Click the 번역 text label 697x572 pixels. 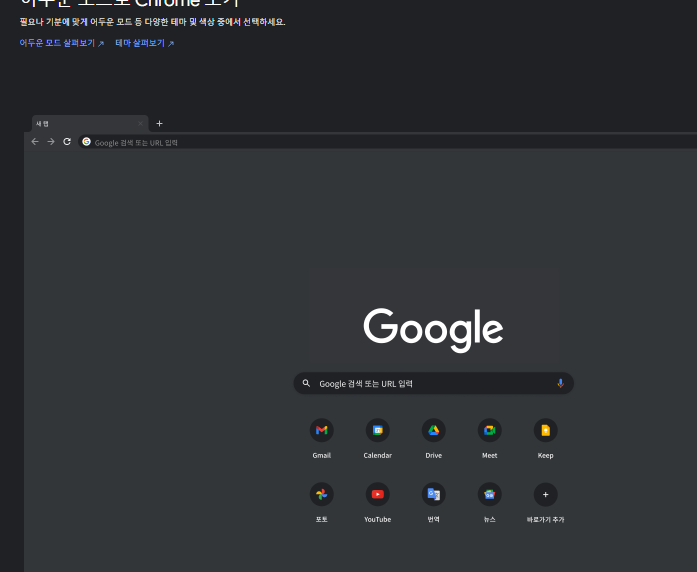434,520
